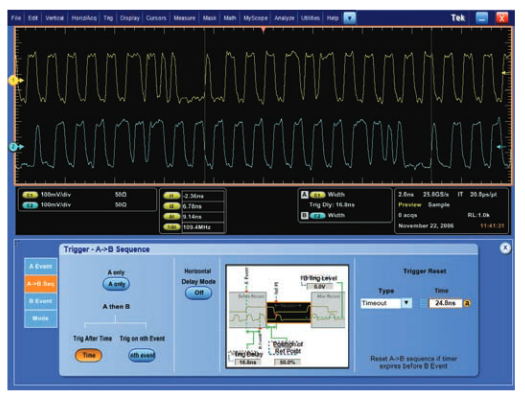This screenshot has height=399, width=525.
Task: Select the nth event trigger button
Action: tap(142, 355)
